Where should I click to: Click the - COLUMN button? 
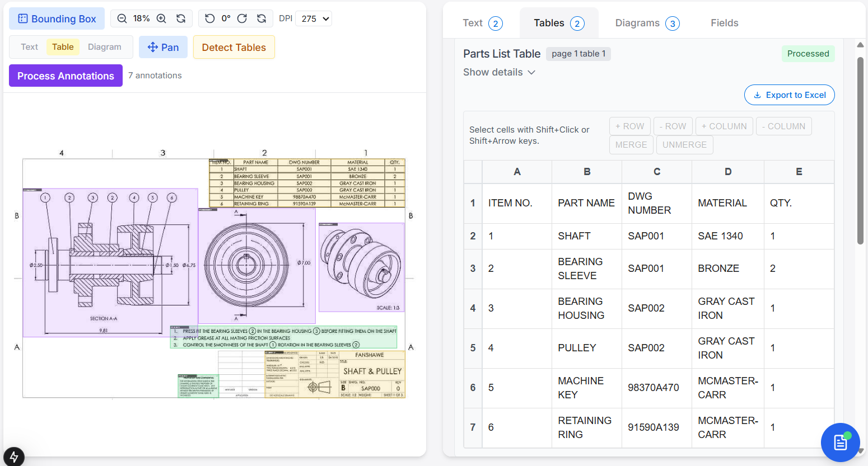(783, 126)
